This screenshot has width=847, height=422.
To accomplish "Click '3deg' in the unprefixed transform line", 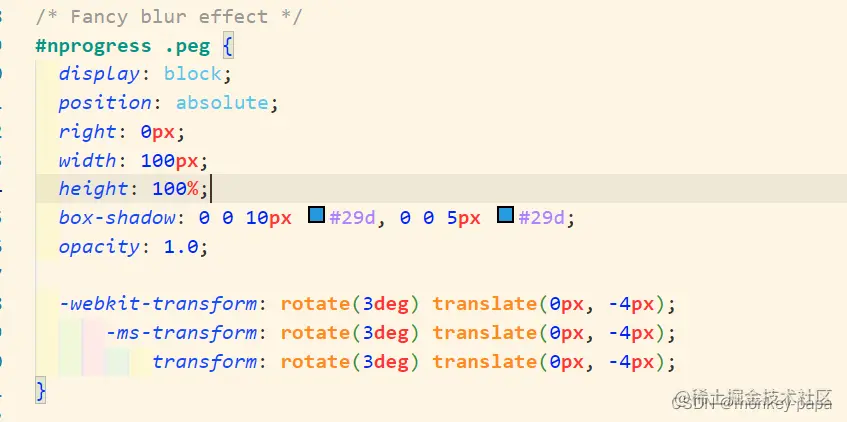I will [386, 361].
